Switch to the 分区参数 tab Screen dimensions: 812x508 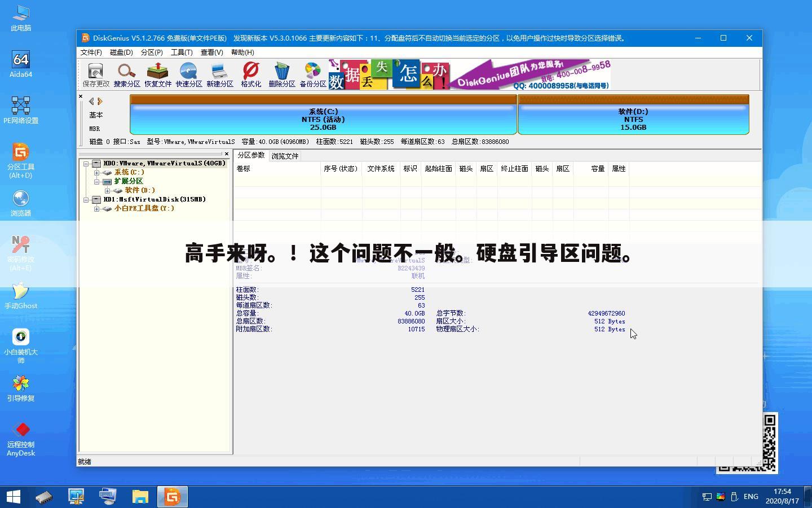251,155
